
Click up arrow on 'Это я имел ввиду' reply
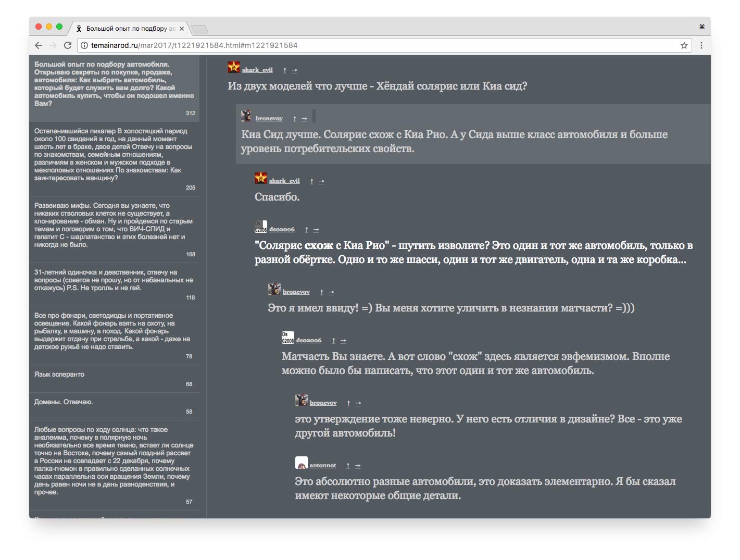[321, 292]
